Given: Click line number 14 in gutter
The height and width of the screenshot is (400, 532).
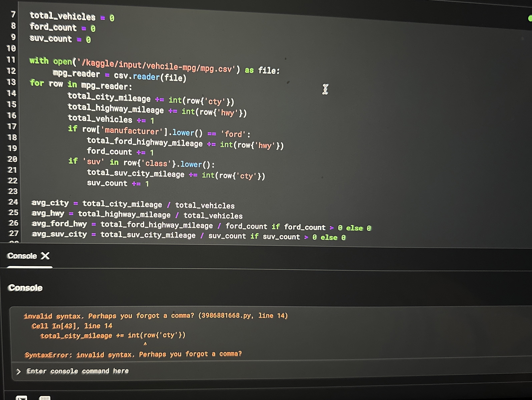Looking at the screenshot, I should click(x=11, y=93).
